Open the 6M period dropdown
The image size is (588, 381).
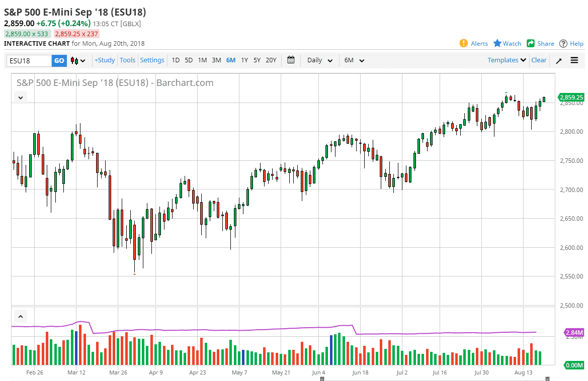click(x=354, y=60)
